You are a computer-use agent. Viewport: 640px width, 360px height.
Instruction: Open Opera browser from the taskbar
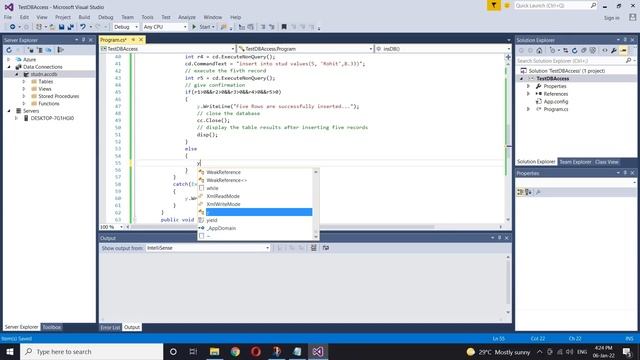coord(256,351)
